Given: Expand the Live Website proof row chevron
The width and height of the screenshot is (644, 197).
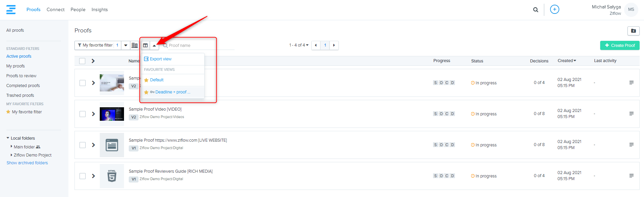Looking at the screenshot, I should (x=93, y=145).
